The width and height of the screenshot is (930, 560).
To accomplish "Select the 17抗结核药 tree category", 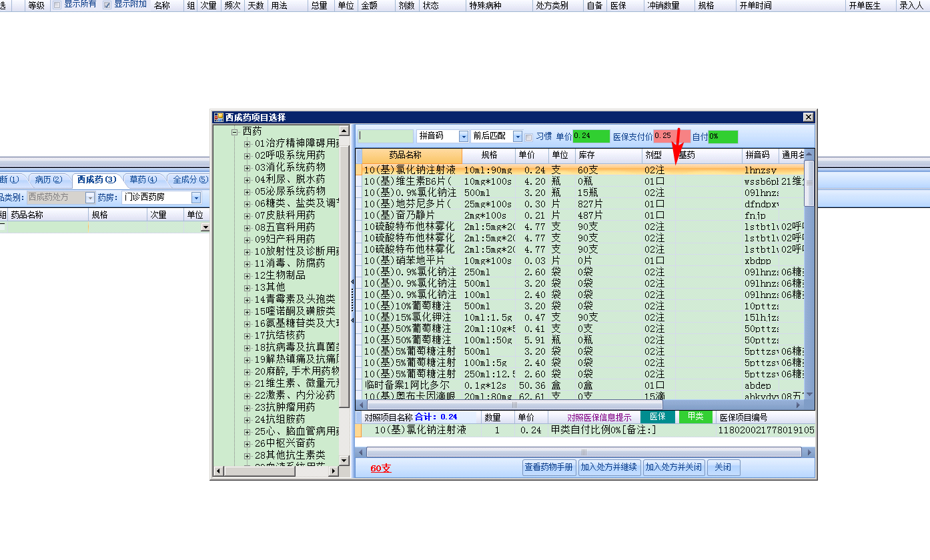I will coord(280,335).
